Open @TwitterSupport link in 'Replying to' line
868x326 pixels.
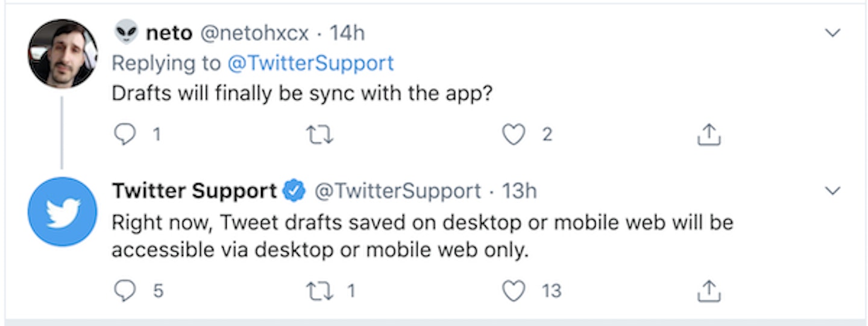coord(310,63)
